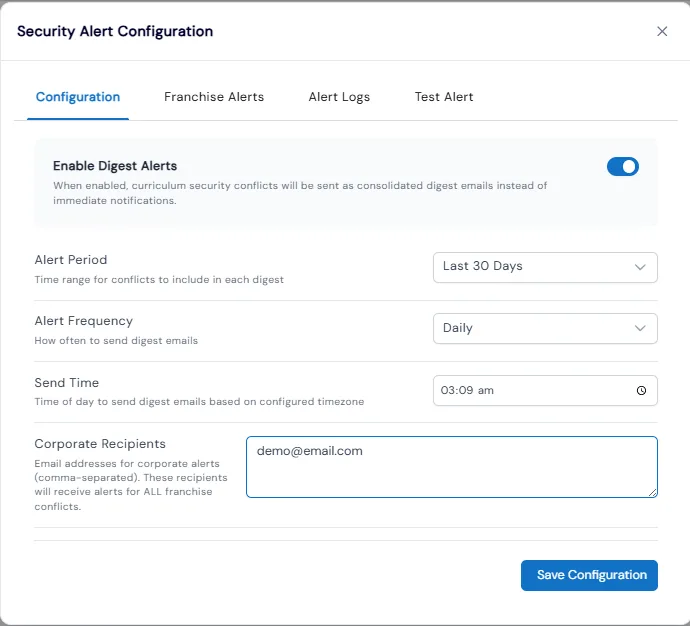Open the Alert Logs tab
This screenshot has width=690, height=626.
click(x=339, y=97)
